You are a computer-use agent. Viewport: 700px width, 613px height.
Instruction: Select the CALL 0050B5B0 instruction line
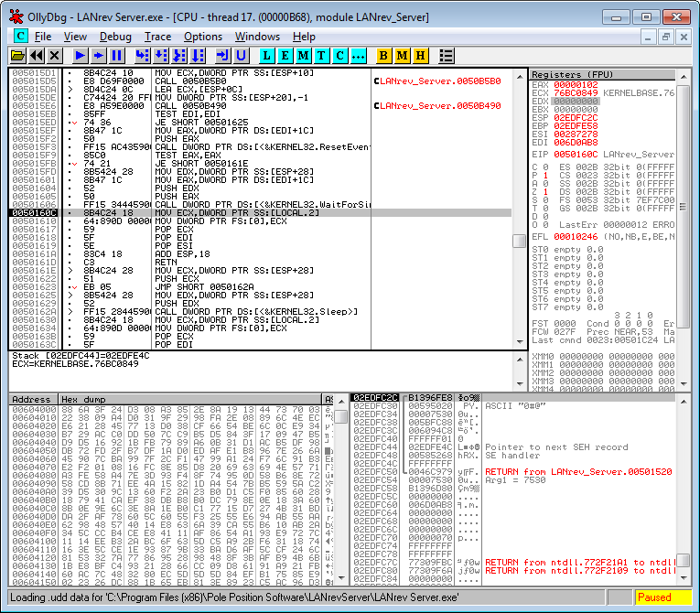(260, 81)
